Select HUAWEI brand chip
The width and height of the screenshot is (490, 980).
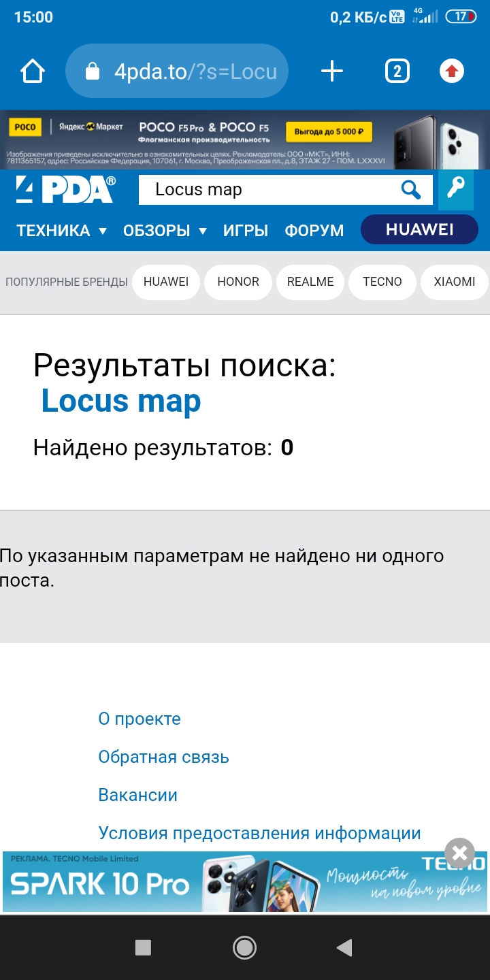(x=166, y=282)
